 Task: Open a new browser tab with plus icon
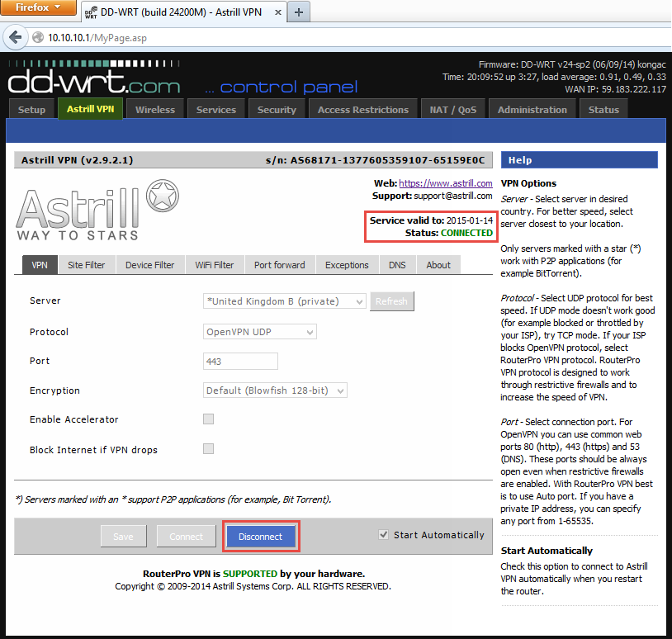point(298,12)
